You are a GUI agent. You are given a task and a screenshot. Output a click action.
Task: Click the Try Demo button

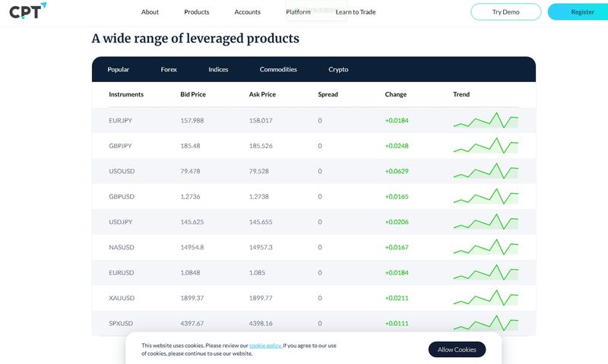tap(505, 11)
